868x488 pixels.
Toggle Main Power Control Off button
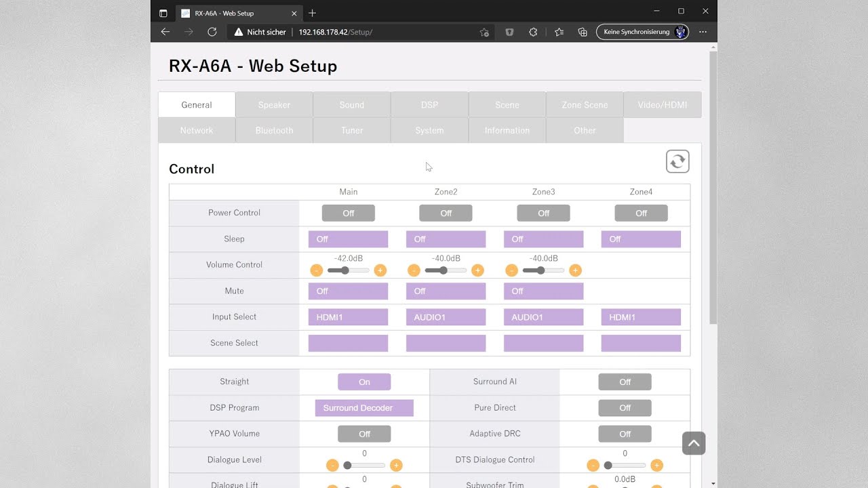349,213
